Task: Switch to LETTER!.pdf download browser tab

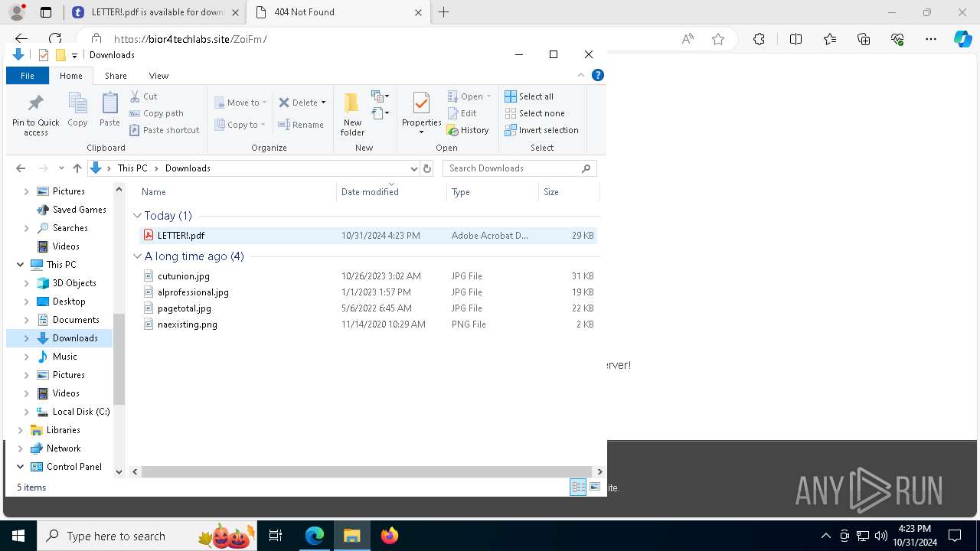Action: coord(155,12)
